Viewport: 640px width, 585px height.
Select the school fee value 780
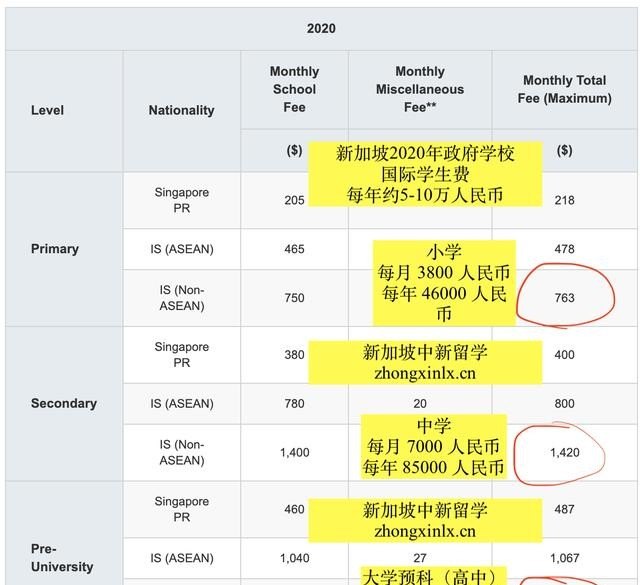pyautogui.click(x=294, y=403)
